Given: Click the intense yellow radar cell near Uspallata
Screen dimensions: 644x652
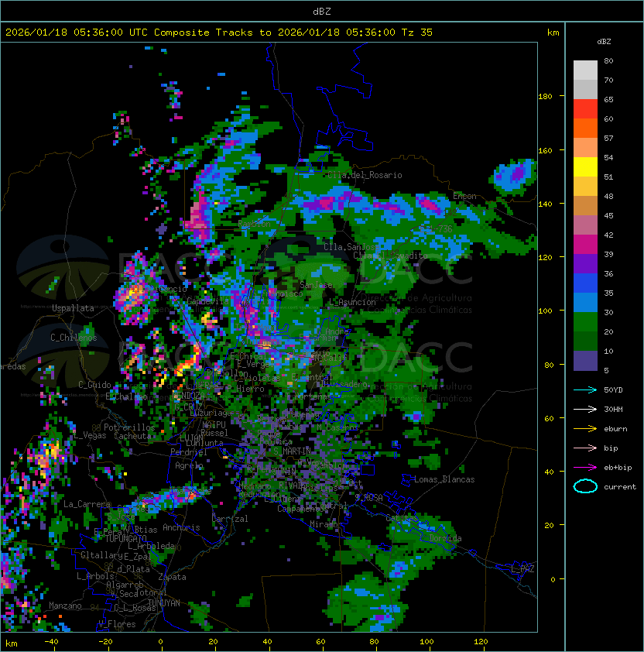Looking at the screenshot, I should (x=133, y=293).
